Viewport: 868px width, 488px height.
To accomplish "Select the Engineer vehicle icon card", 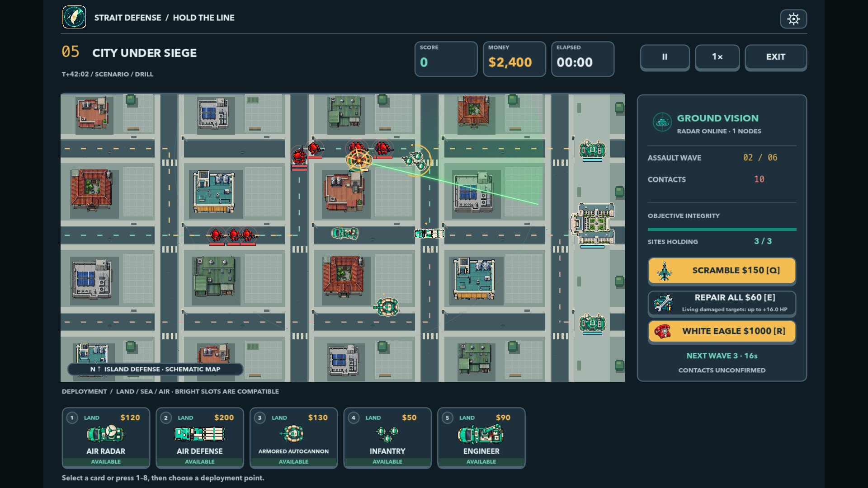I will pos(481,434).
